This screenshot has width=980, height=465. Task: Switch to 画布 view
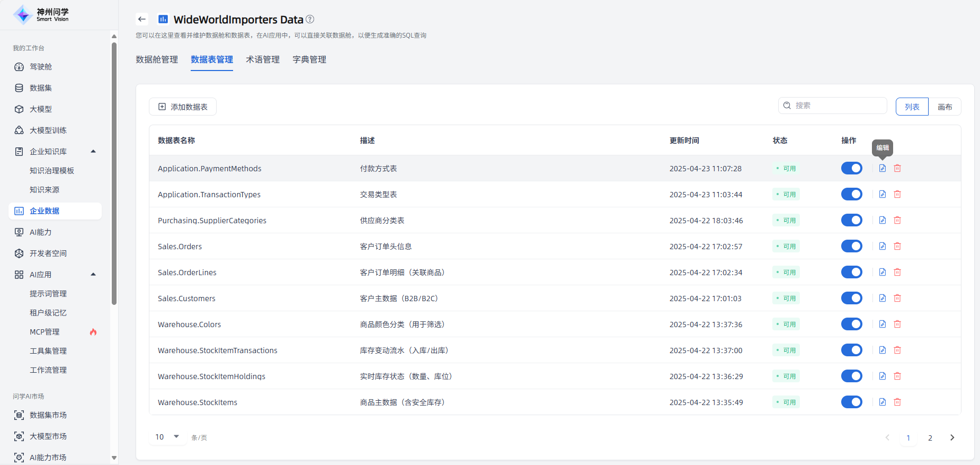pos(945,107)
